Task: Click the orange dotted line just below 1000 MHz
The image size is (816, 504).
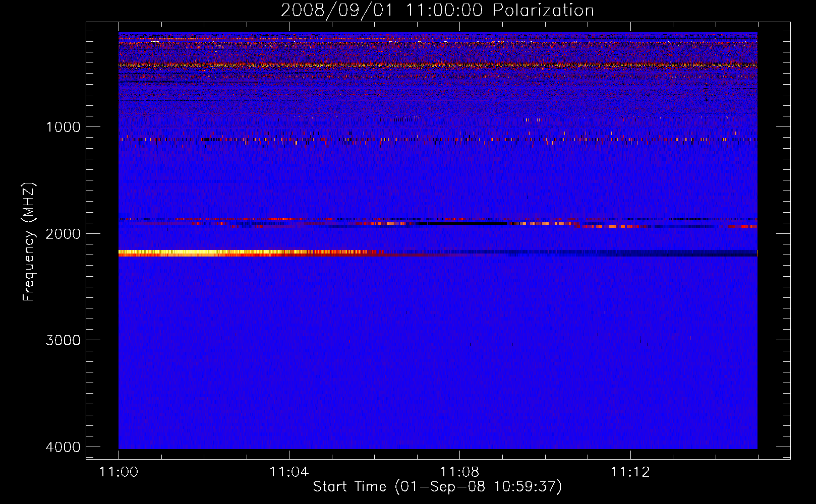Action: tap(353, 140)
